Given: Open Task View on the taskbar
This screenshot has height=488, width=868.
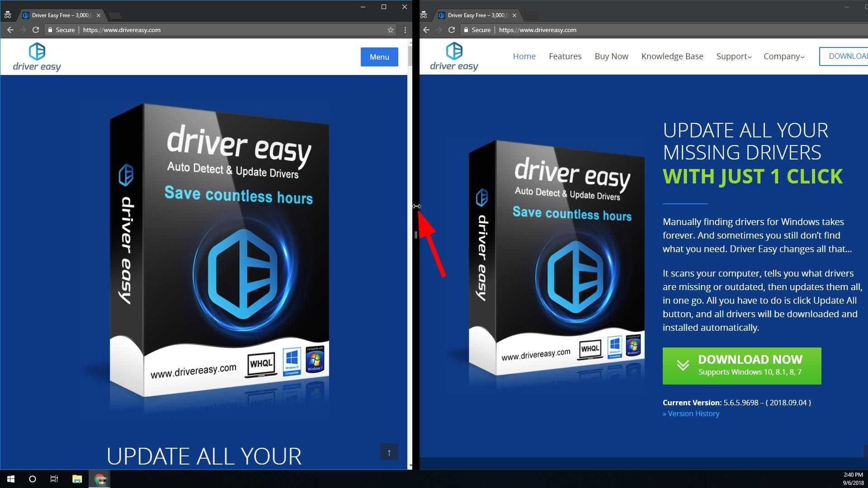Looking at the screenshot, I should pos(54,479).
